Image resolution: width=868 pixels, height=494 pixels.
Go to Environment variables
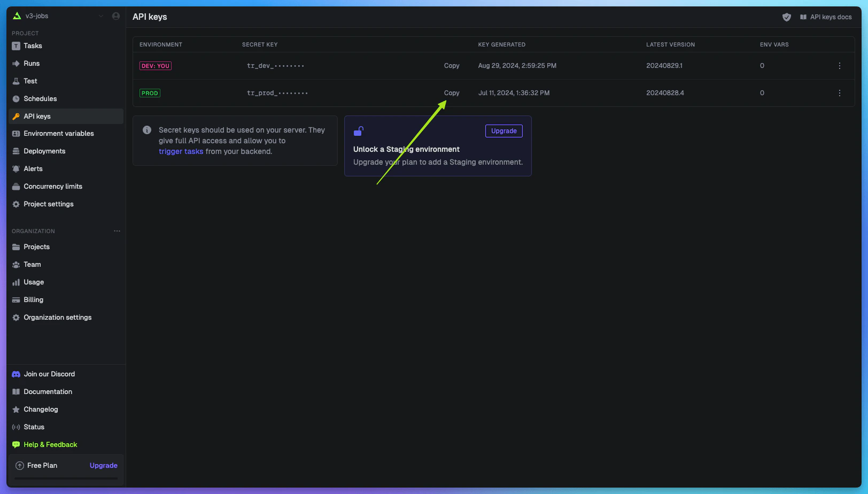pos(59,133)
